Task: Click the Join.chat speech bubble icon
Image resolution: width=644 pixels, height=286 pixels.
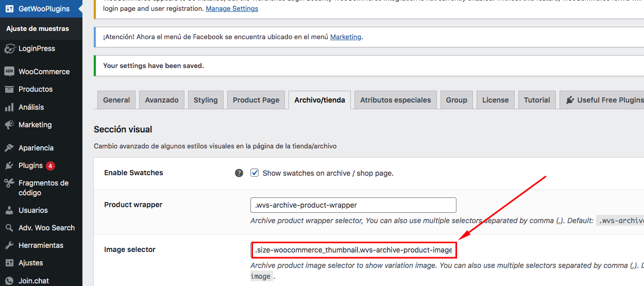Action: [x=9, y=281]
